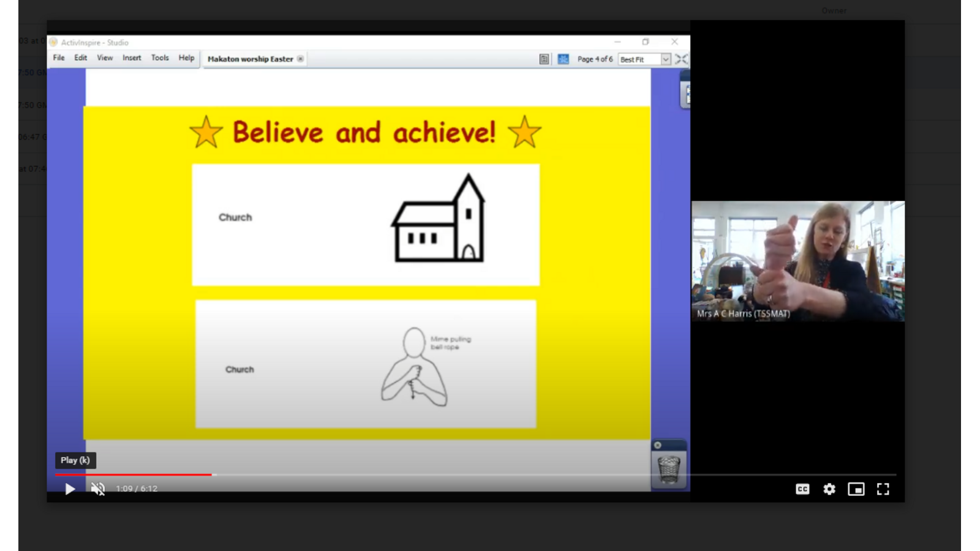Open the View menu
This screenshot has height=551, width=980.
105,58
